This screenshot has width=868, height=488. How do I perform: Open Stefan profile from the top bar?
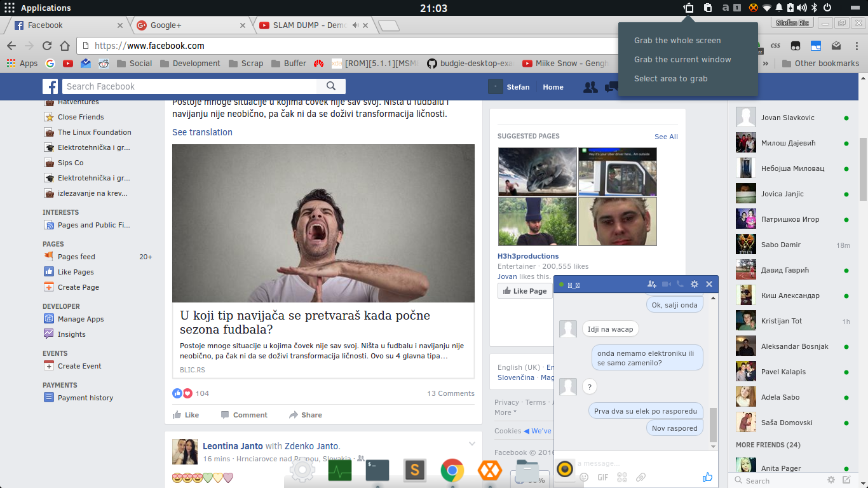tap(509, 87)
